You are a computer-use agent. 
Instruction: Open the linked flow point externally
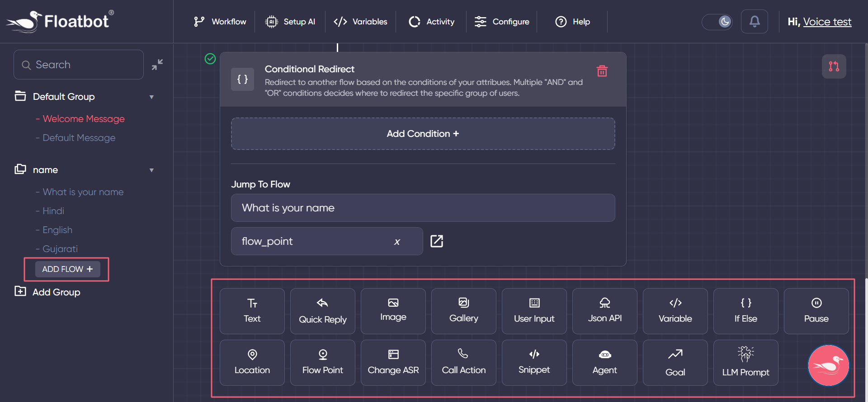click(x=437, y=241)
